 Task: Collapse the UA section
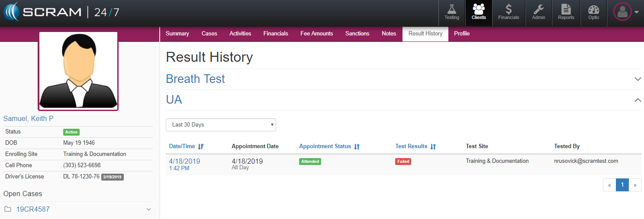click(x=637, y=100)
